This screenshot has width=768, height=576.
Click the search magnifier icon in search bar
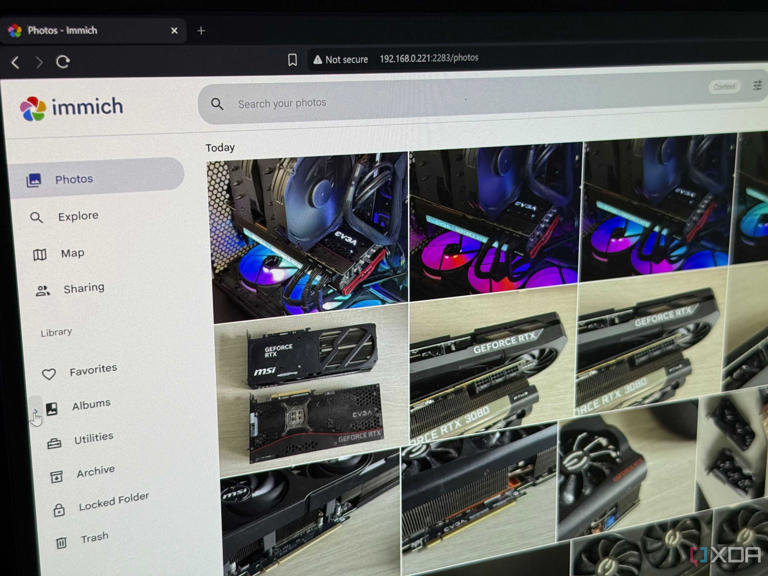pyautogui.click(x=217, y=104)
